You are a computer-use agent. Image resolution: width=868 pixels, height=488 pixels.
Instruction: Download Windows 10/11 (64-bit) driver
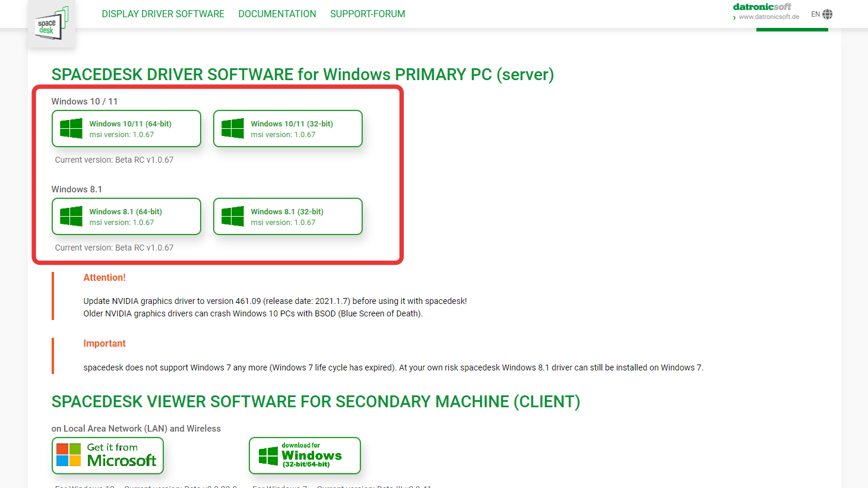coord(126,128)
